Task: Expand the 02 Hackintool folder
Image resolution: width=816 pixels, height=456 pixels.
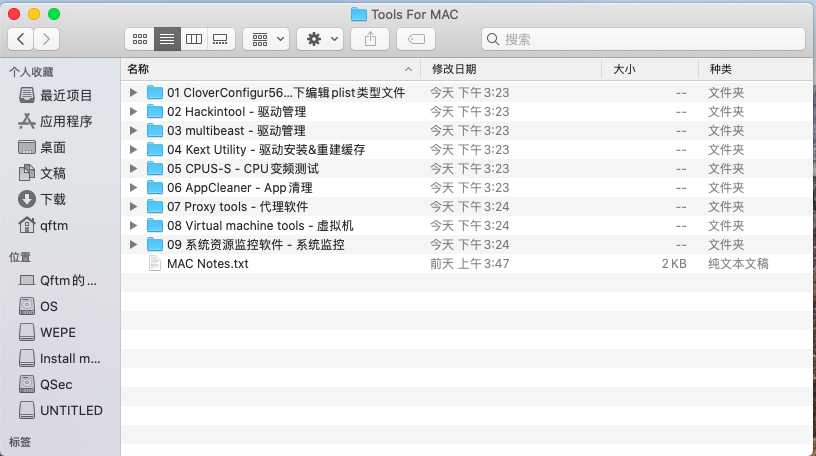Action: pyautogui.click(x=134, y=111)
